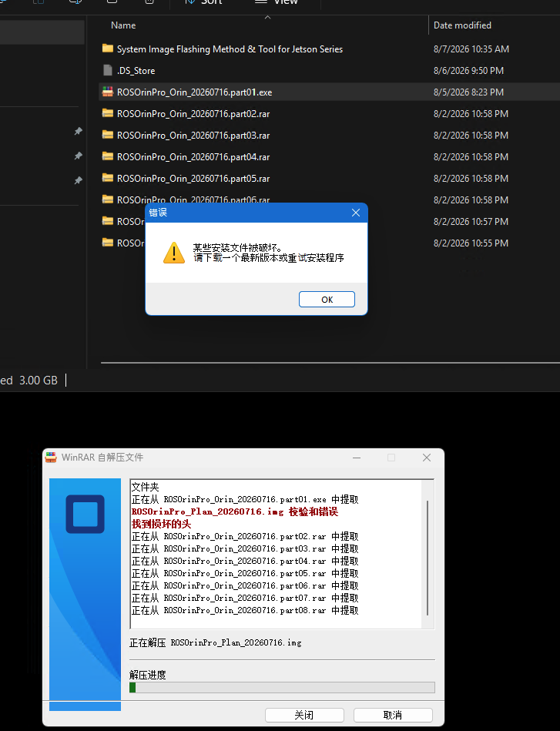Click the 正在解压 ROSOrinPro_Plan_20260716.img status text
This screenshot has width=560, height=731.
pos(216,642)
